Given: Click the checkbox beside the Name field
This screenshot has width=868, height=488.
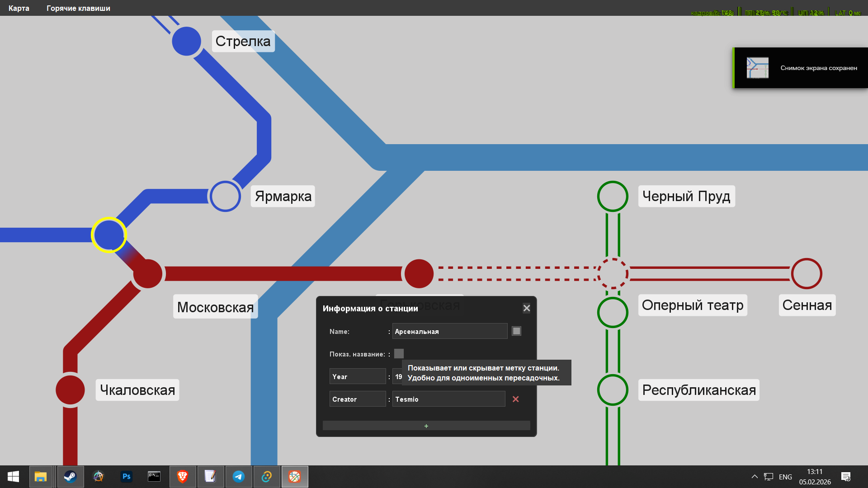Looking at the screenshot, I should pos(516,331).
